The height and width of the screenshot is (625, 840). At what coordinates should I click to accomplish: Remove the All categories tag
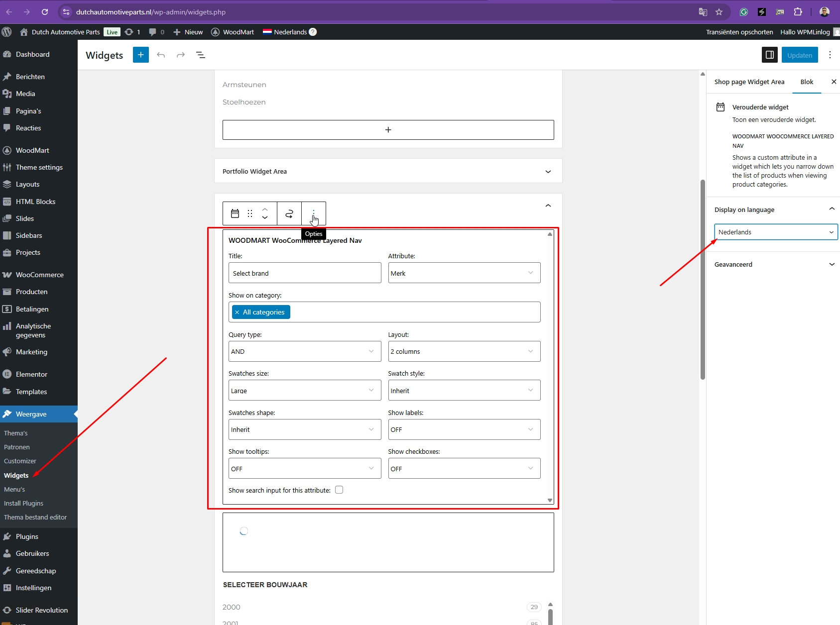(237, 312)
